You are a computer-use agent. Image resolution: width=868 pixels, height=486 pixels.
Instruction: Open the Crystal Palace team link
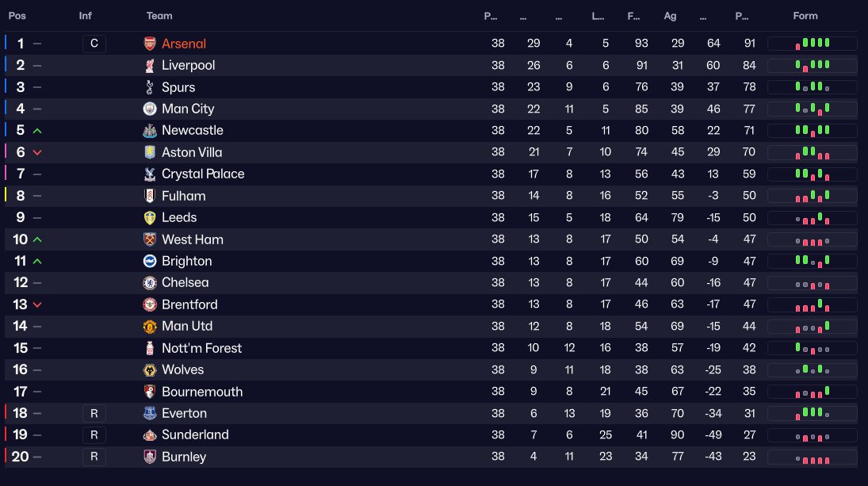203,174
